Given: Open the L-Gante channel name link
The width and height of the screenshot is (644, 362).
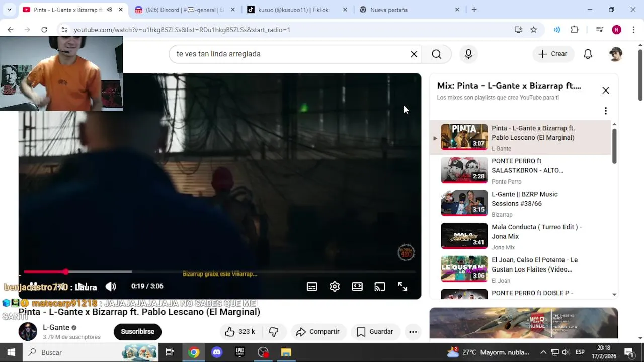Looking at the screenshot, I should 56,327.
